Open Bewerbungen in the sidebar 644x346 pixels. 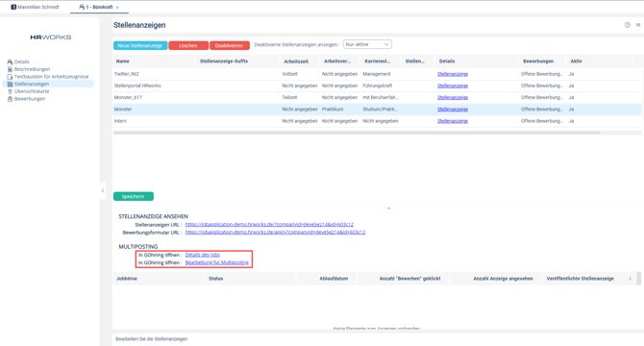tap(30, 98)
